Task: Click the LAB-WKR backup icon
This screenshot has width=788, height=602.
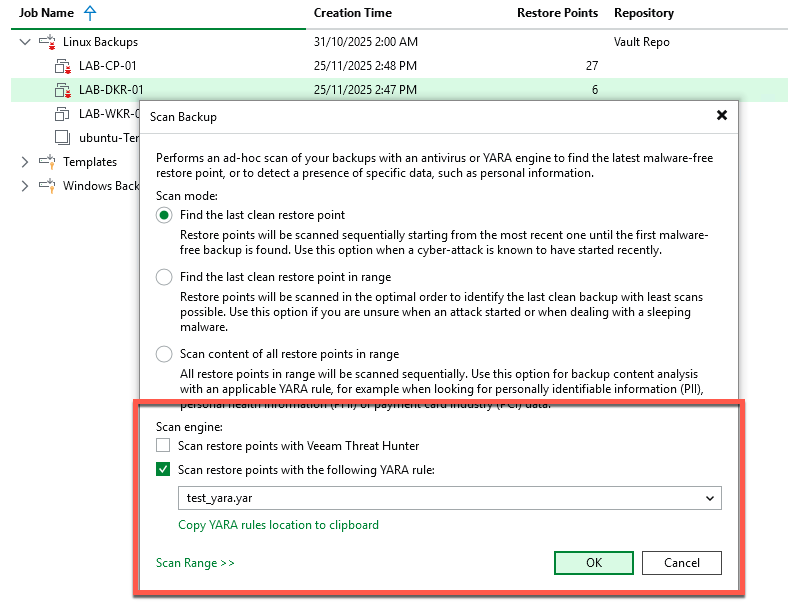Action: (62, 114)
